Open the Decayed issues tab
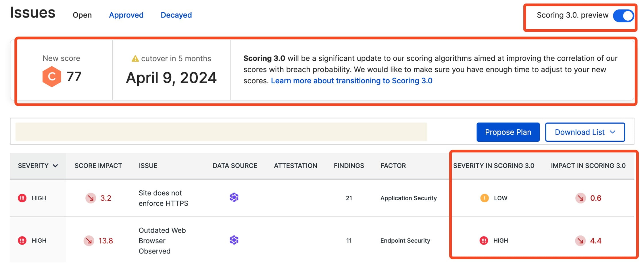 coord(176,15)
